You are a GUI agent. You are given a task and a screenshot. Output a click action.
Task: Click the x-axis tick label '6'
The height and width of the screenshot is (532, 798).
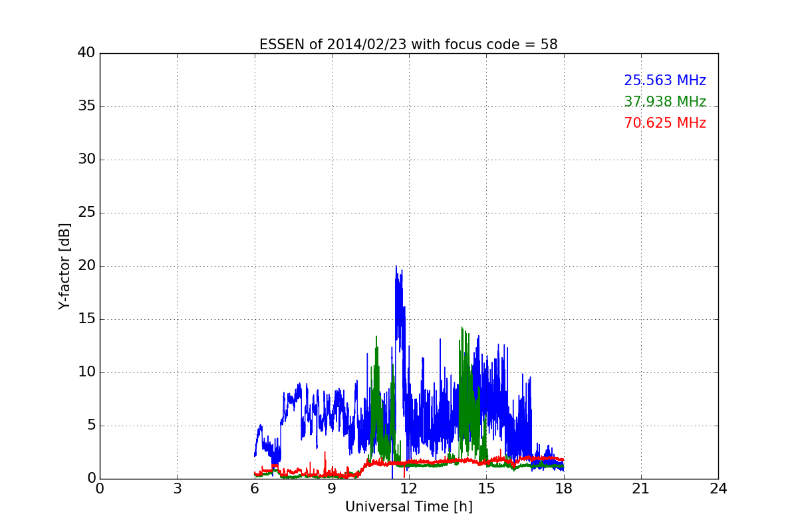tap(254, 488)
